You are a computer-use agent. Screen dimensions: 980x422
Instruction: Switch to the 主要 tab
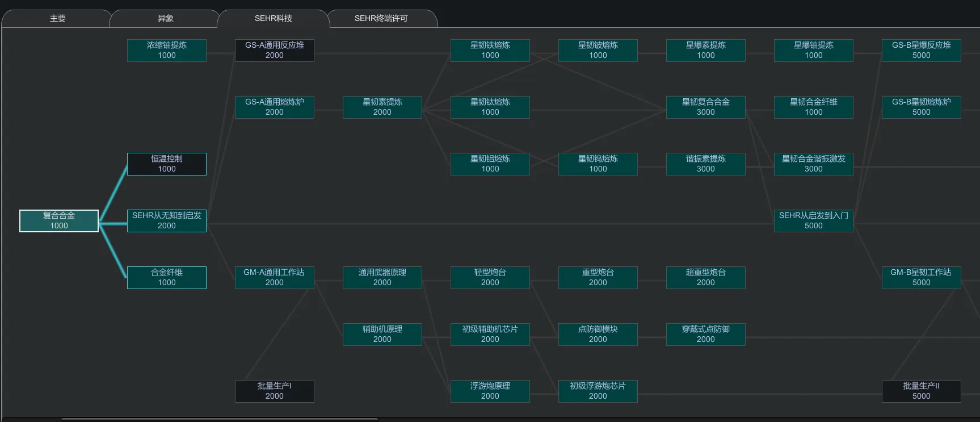(x=57, y=19)
